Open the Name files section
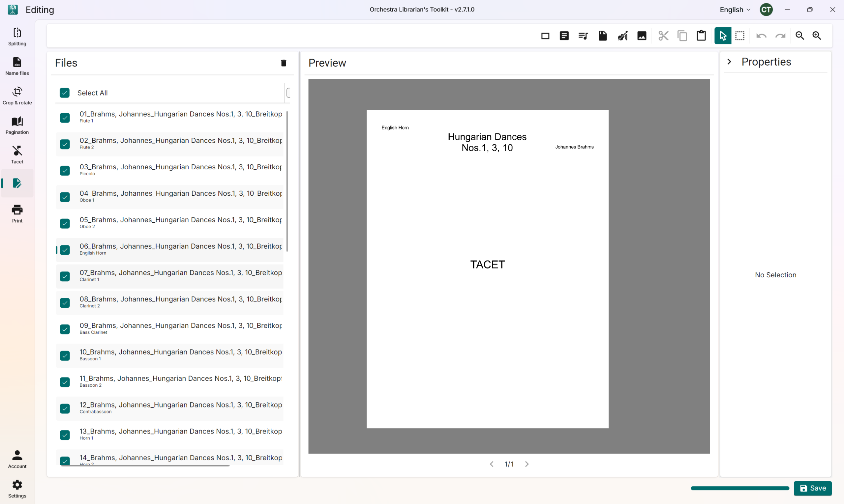 [x=17, y=66]
